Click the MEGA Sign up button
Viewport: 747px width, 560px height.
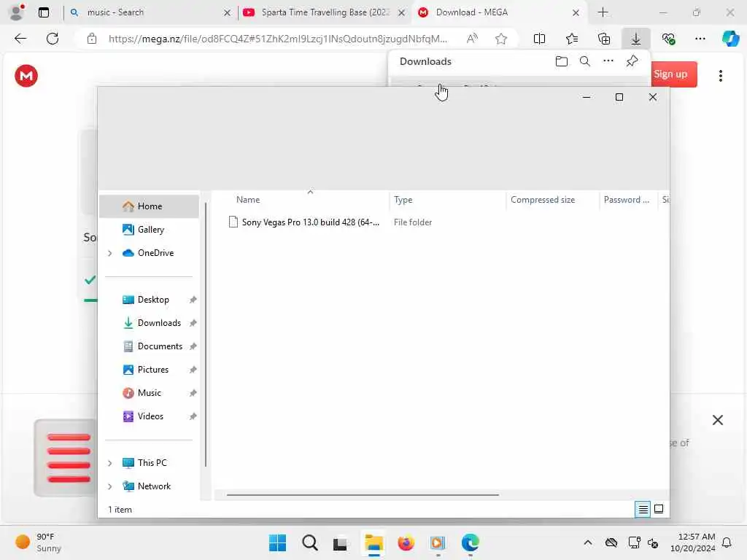click(673, 74)
